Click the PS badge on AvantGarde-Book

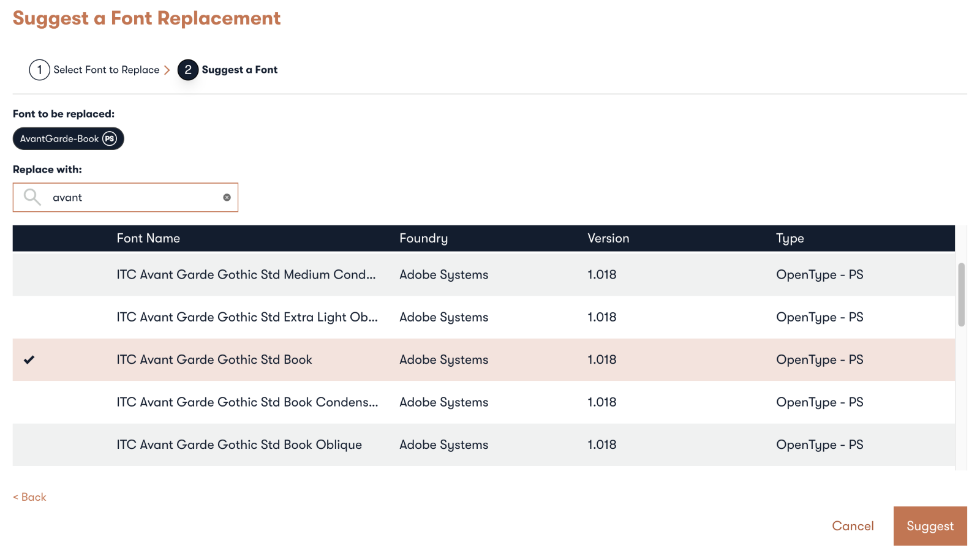[x=110, y=138]
